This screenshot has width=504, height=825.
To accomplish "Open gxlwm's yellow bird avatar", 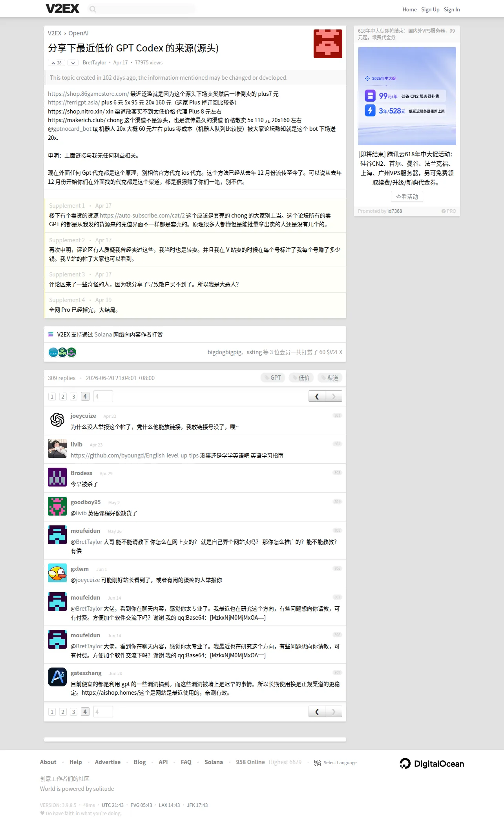I will pos(57,573).
